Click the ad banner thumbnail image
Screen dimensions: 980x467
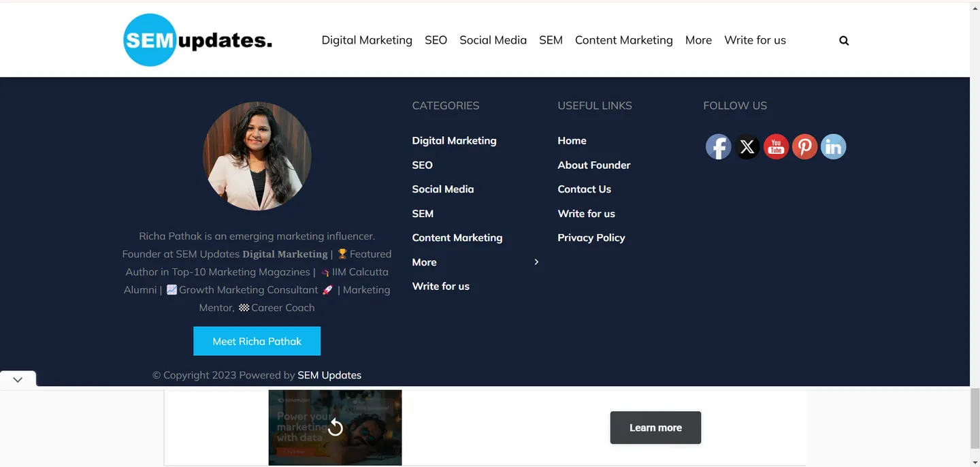[335, 428]
